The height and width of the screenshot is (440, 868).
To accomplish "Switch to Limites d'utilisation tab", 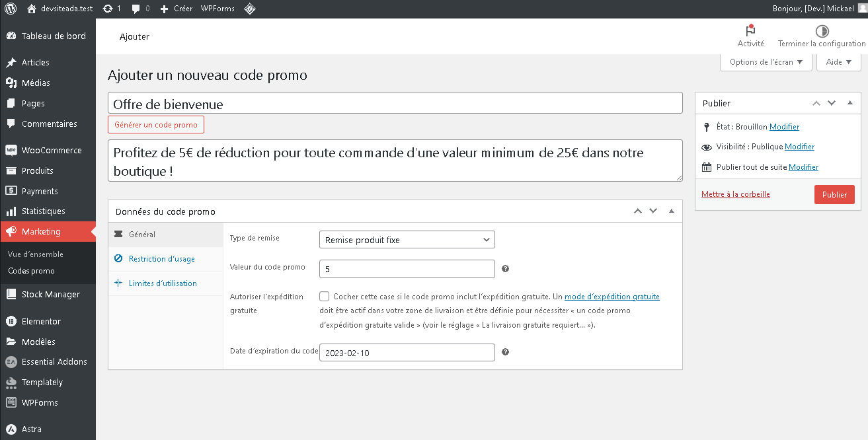I will pyautogui.click(x=163, y=283).
